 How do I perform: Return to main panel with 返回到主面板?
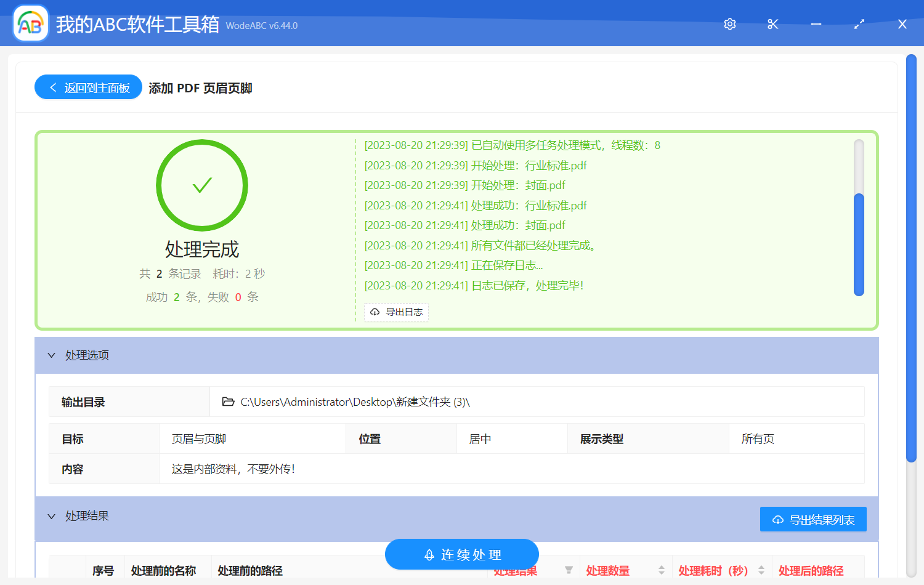89,87
